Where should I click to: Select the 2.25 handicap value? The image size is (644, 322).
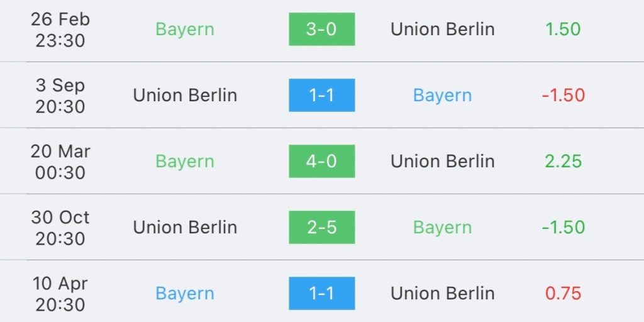pos(563,161)
